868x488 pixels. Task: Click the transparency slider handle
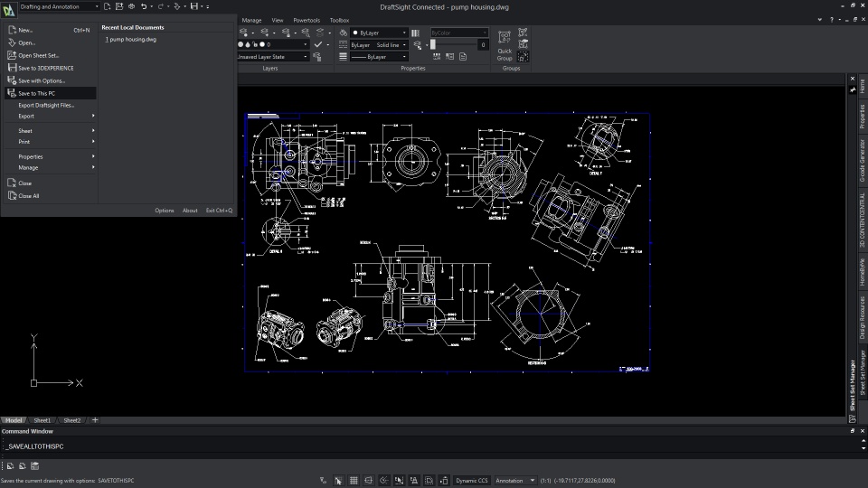pos(433,45)
